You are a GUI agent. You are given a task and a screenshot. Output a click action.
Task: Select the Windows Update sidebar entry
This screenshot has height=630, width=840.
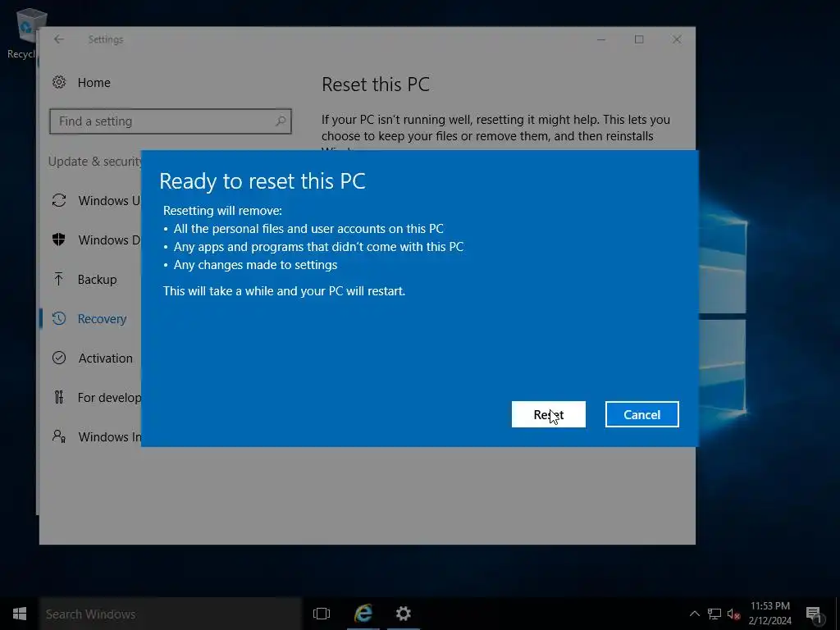109,201
